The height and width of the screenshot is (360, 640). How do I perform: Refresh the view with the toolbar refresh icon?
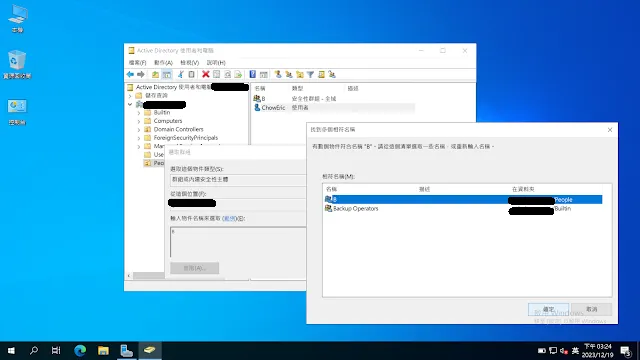point(227,74)
